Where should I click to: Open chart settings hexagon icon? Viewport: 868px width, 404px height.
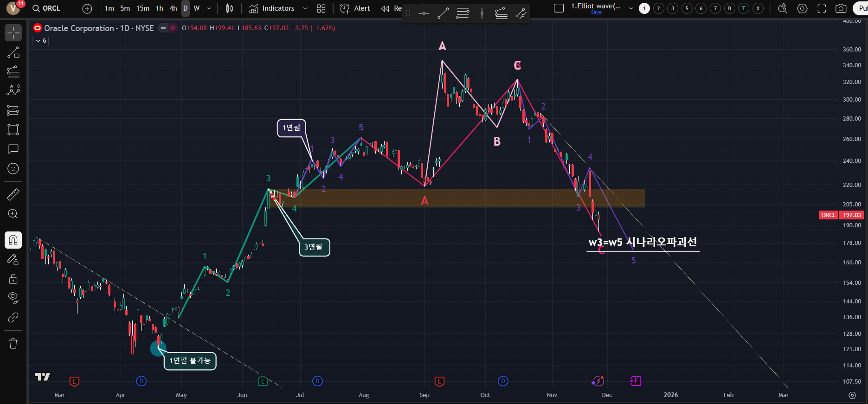(x=802, y=8)
